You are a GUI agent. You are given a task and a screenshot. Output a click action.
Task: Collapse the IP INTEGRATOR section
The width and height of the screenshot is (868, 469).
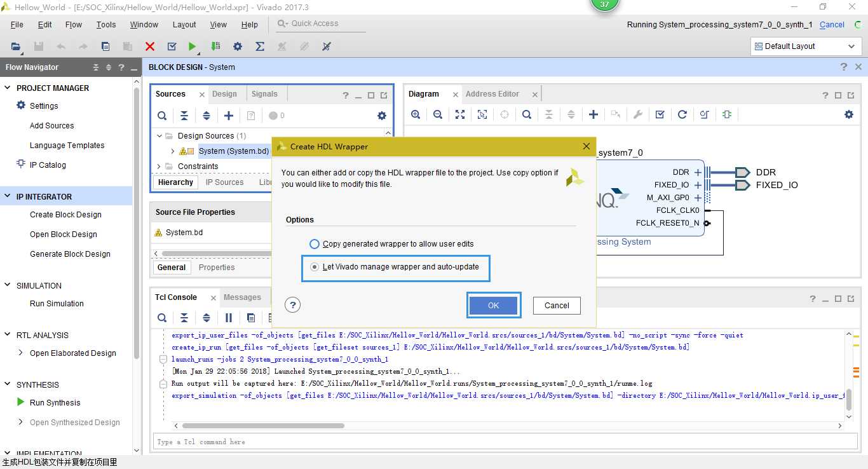[8, 197]
